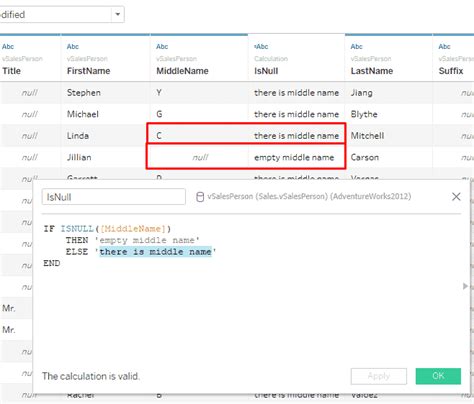Expand the function reference panel arrow
This screenshot has width=474, height=404.
465,286
